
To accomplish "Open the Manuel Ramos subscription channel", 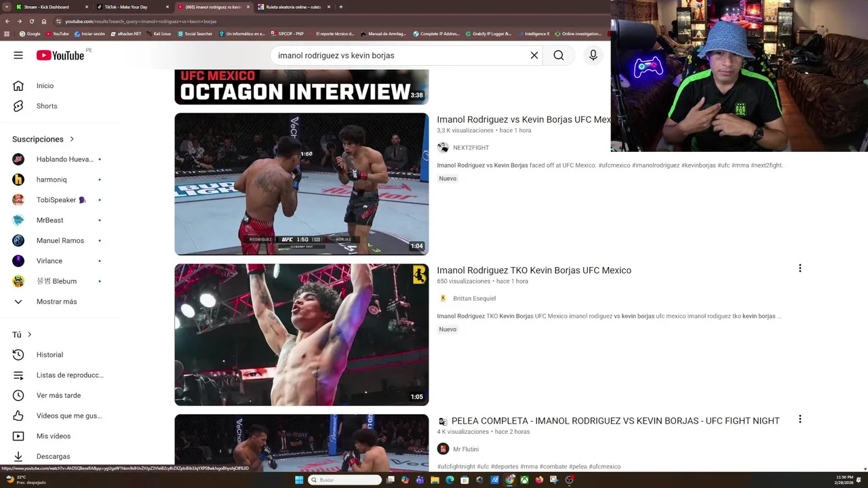I will (x=57, y=241).
